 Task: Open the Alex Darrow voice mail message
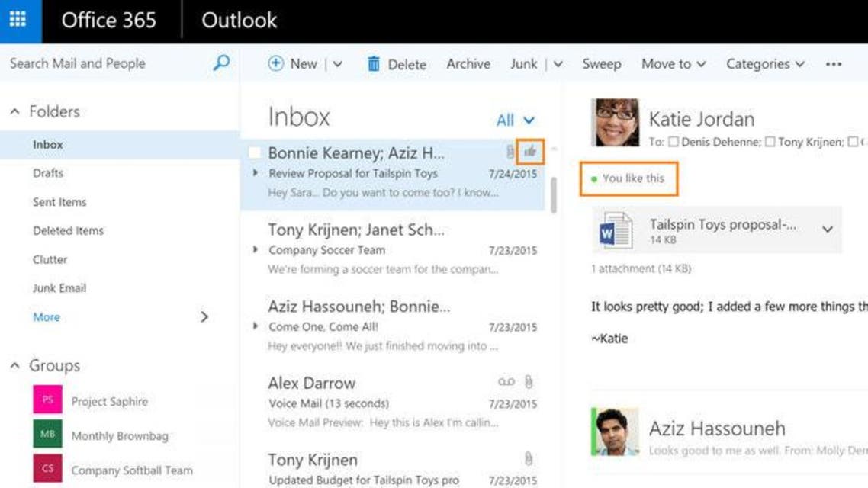[393, 403]
